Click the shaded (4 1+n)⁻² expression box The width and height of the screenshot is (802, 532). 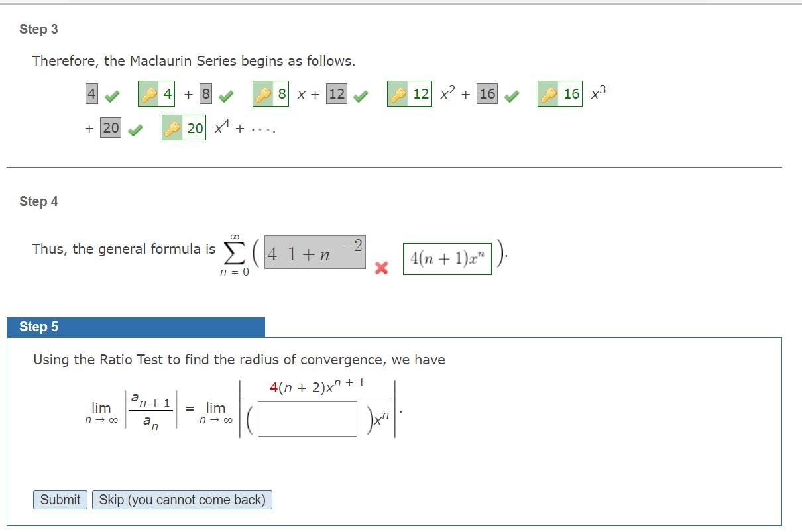pos(314,252)
